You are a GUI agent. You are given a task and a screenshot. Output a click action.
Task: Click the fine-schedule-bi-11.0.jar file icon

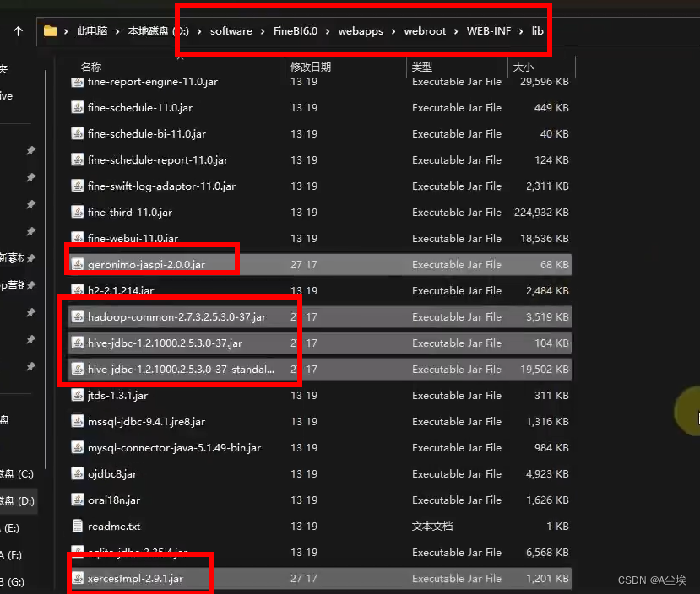click(x=78, y=134)
